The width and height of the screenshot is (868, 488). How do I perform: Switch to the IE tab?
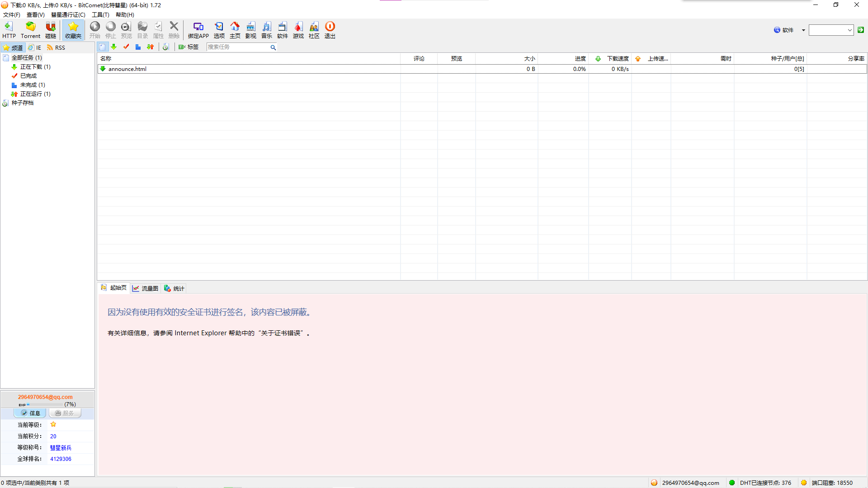tap(35, 47)
